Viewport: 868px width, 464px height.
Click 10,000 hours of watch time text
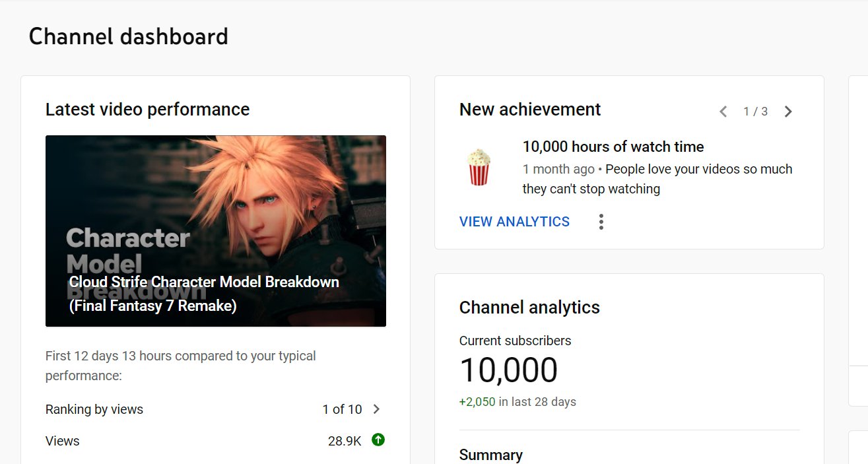tap(613, 147)
